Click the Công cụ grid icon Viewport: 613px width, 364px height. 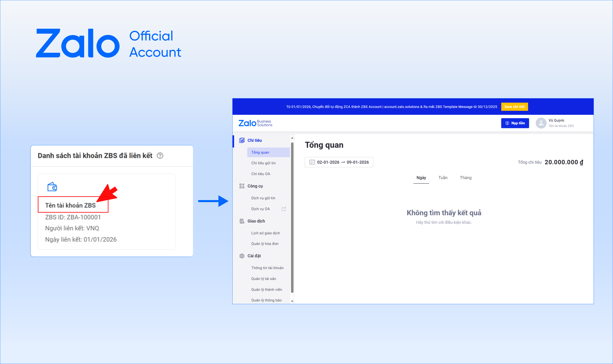click(x=242, y=186)
